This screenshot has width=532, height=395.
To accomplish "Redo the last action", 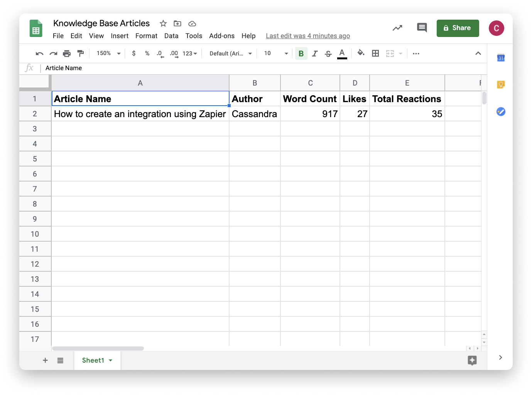I will click(53, 54).
